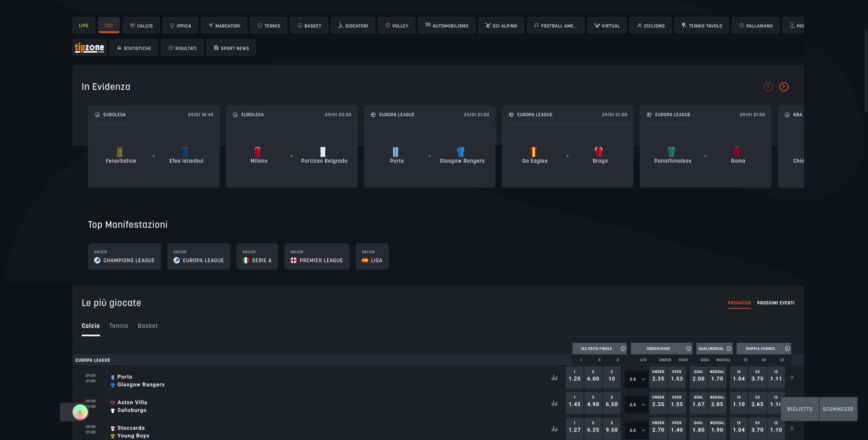868x440 pixels.
Task: Open the Milano vs Partizan Belgrado card
Action: (x=292, y=146)
